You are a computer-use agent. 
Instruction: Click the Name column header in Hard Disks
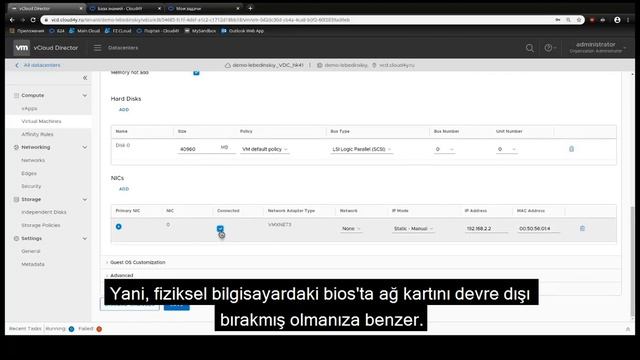pos(122,131)
